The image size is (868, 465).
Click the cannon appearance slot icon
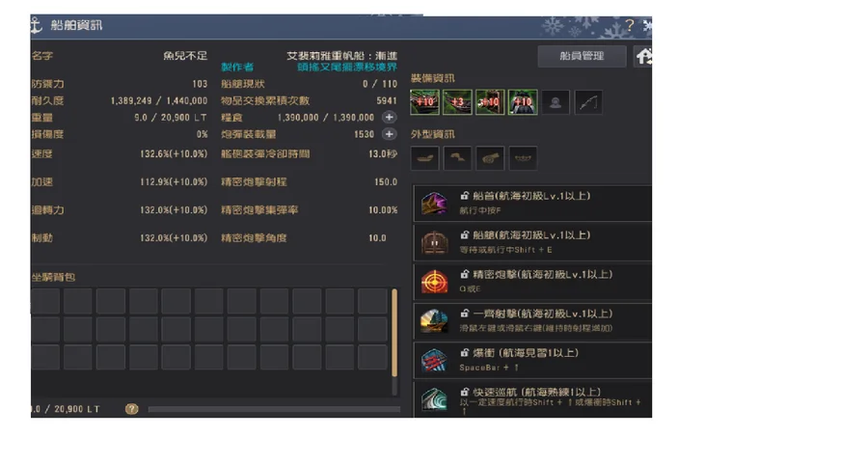tap(490, 158)
